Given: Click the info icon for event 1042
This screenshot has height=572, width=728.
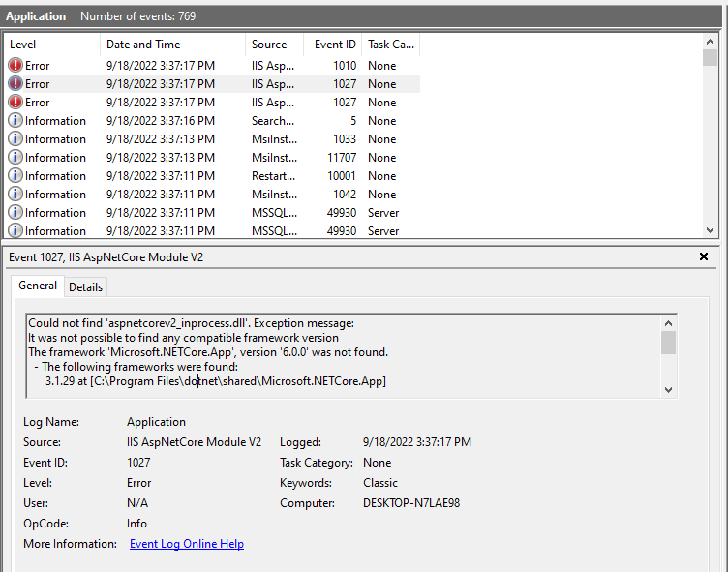Looking at the screenshot, I should (x=15, y=195).
